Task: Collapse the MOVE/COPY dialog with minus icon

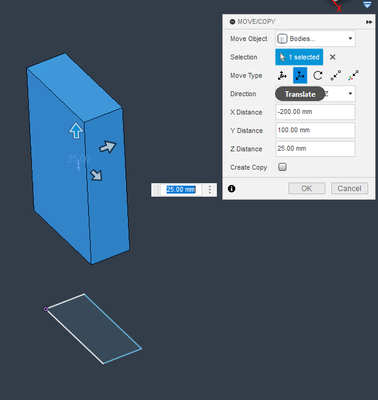Action: click(233, 22)
